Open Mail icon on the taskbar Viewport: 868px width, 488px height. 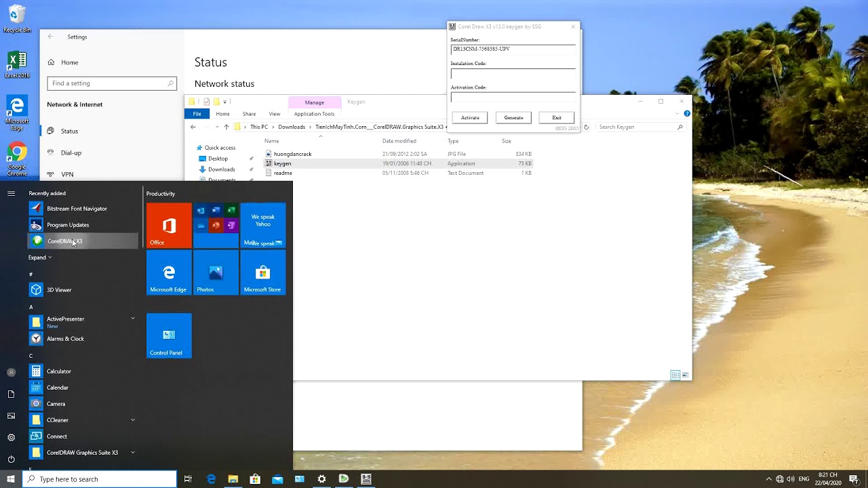click(277, 479)
